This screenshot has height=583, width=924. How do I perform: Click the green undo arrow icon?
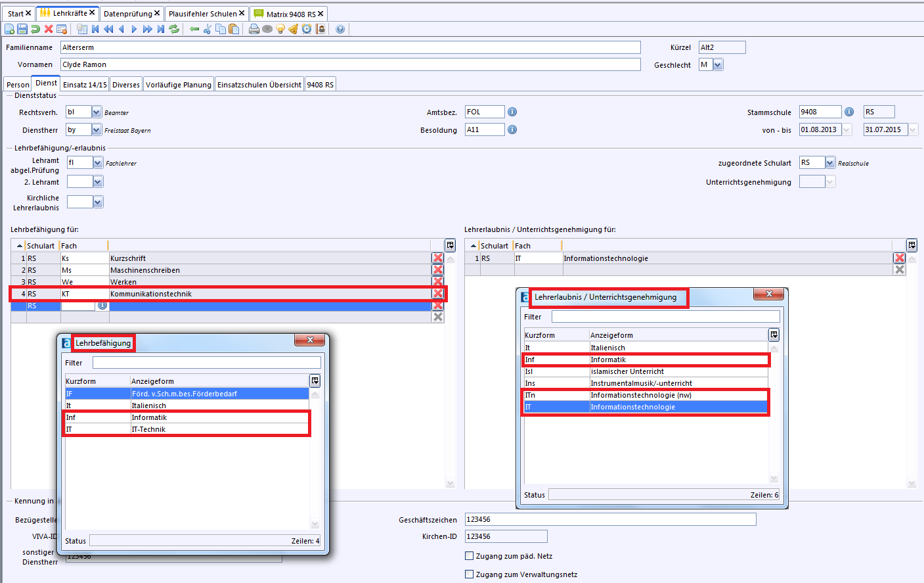point(35,29)
